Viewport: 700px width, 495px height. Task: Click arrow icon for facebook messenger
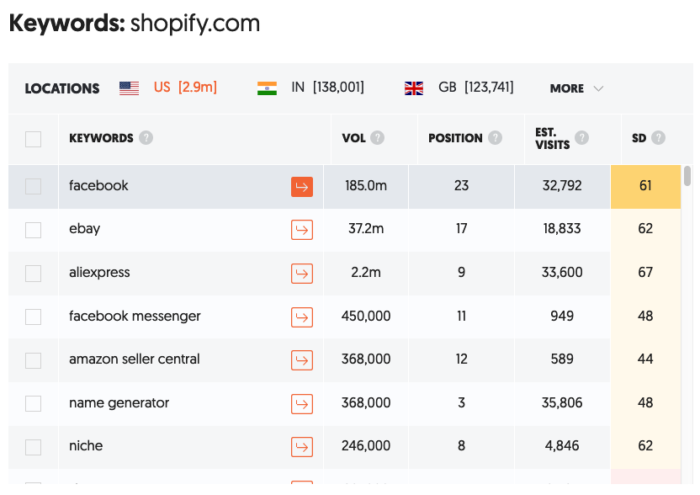[x=302, y=317]
